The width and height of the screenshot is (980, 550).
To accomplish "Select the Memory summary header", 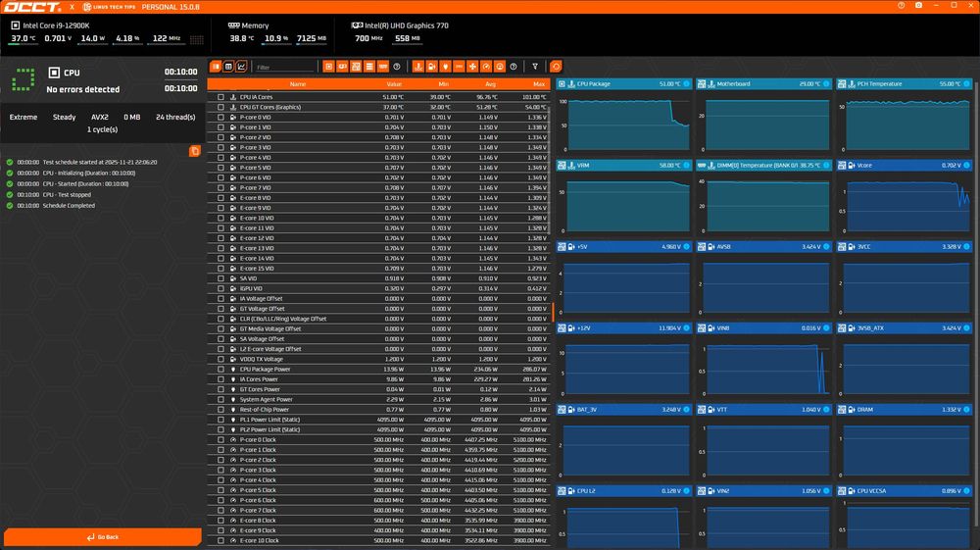I will pyautogui.click(x=249, y=25).
